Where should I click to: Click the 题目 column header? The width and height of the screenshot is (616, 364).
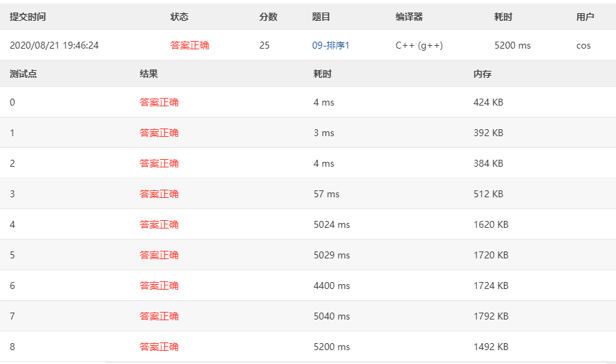(321, 17)
